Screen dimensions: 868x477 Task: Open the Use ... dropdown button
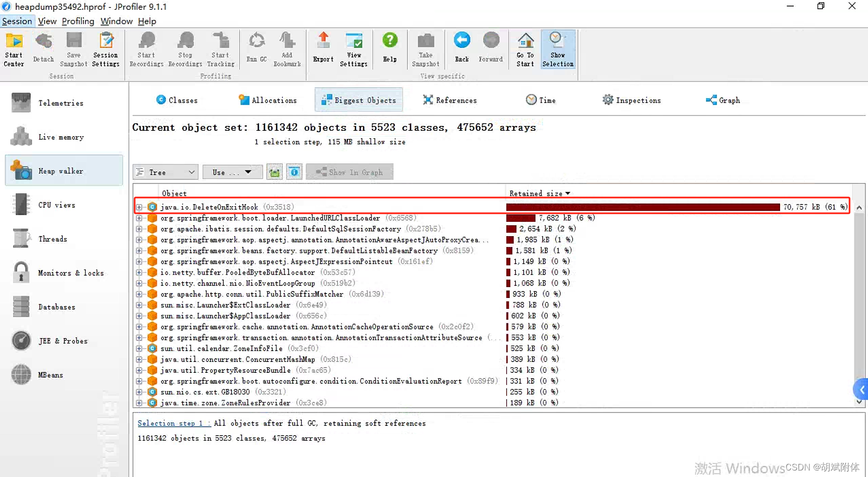click(232, 172)
